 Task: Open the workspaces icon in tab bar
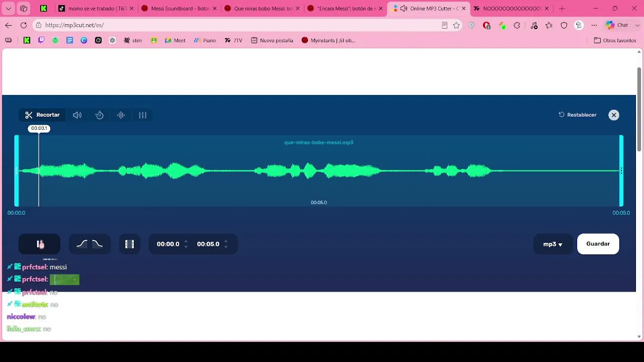click(x=24, y=9)
